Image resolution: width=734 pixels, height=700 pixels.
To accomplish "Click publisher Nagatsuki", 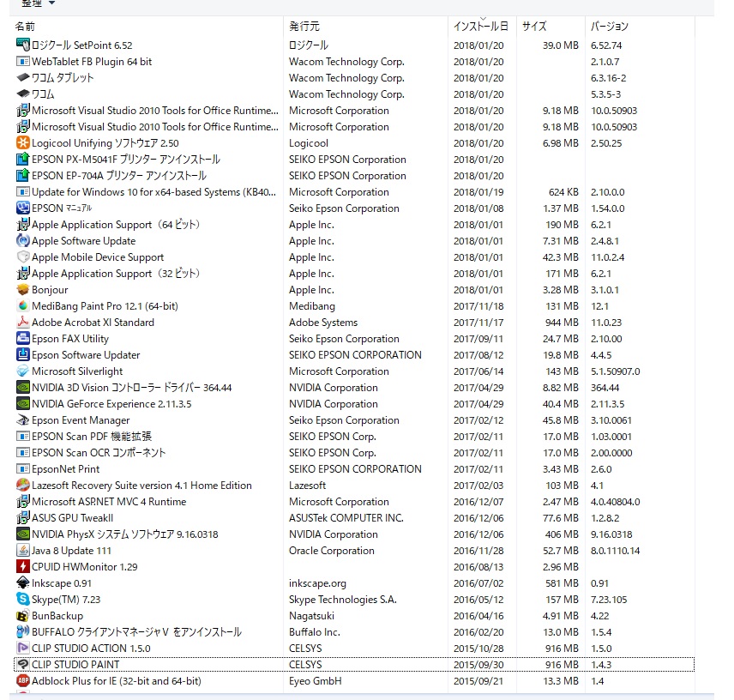I will [x=311, y=616].
